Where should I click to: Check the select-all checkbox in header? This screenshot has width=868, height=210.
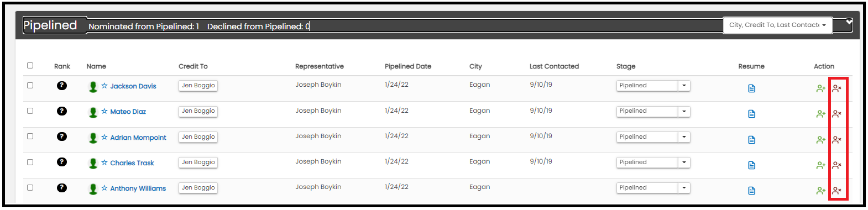pos(30,65)
